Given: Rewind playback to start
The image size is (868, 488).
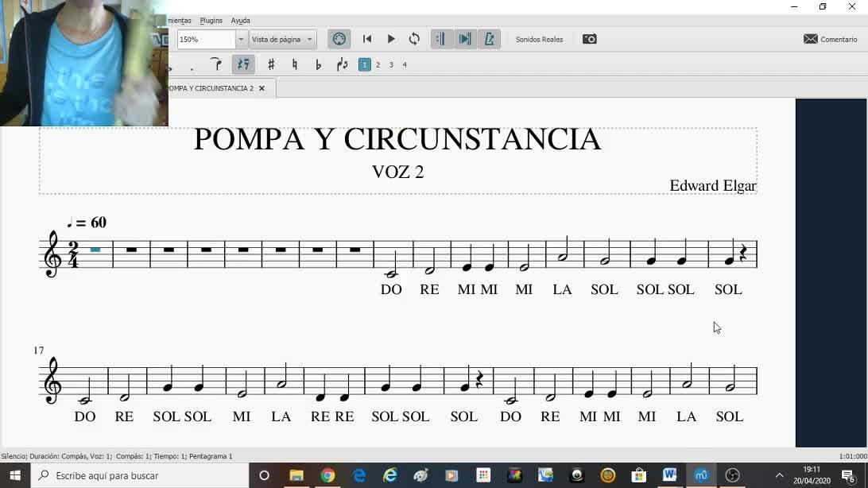Looking at the screenshot, I should click(x=367, y=39).
